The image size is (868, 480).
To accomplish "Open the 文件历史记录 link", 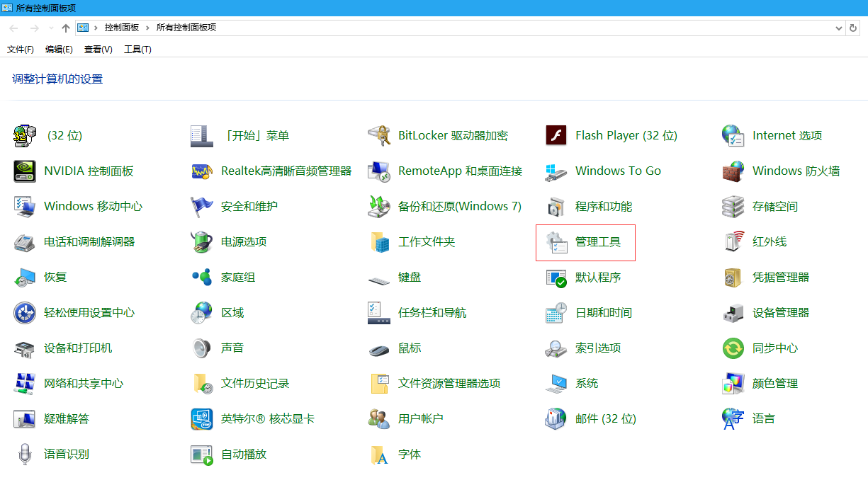I will point(255,383).
